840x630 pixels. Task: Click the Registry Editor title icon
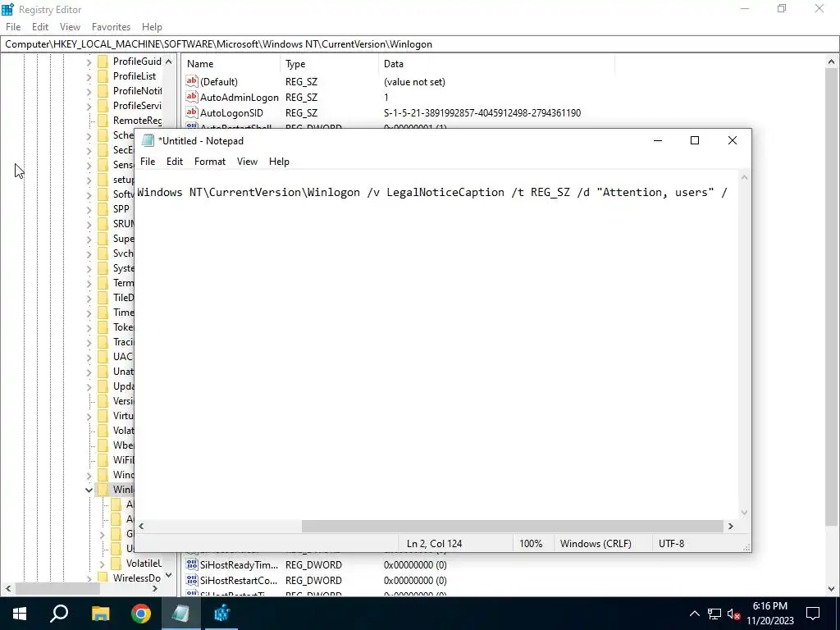click(x=7, y=9)
